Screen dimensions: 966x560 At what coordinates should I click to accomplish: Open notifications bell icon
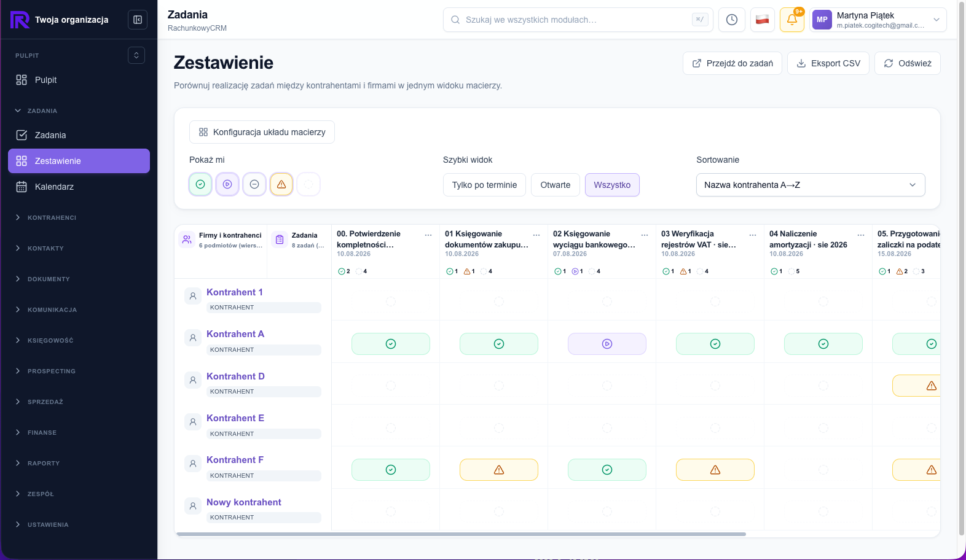click(792, 20)
